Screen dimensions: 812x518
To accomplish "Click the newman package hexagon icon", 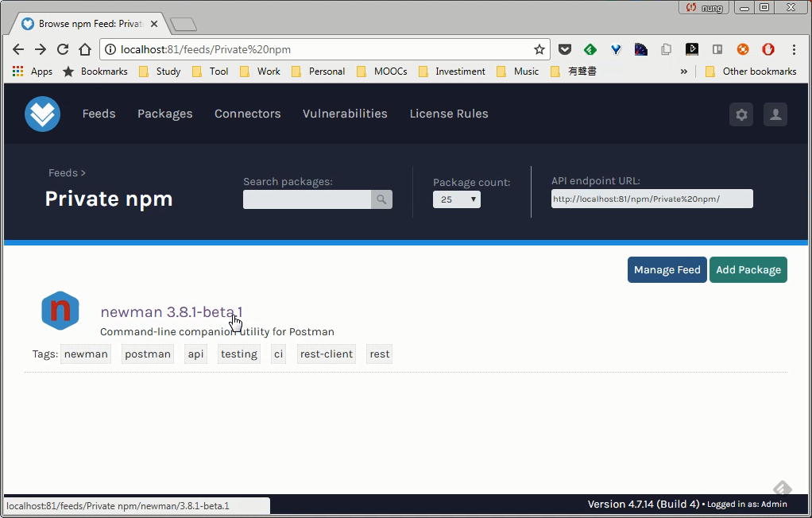I will [60, 311].
